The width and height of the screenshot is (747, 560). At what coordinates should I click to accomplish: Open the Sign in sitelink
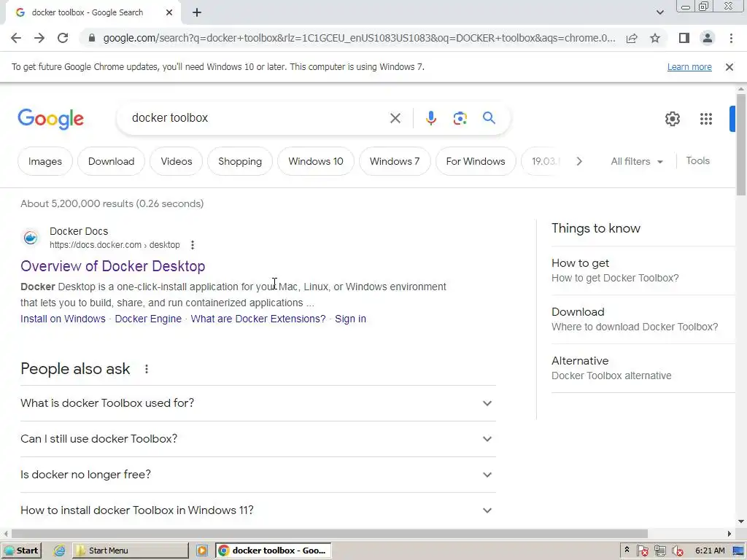pos(350,319)
